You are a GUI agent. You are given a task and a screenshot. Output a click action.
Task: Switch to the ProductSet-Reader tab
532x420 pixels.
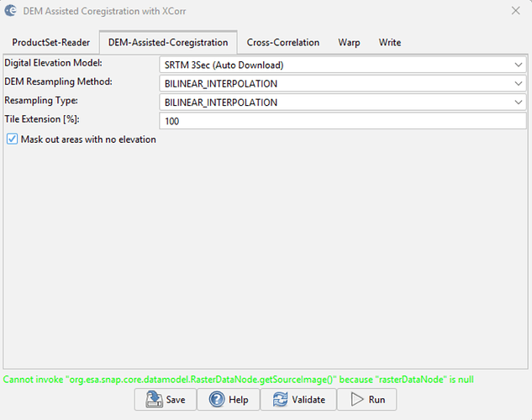click(50, 42)
